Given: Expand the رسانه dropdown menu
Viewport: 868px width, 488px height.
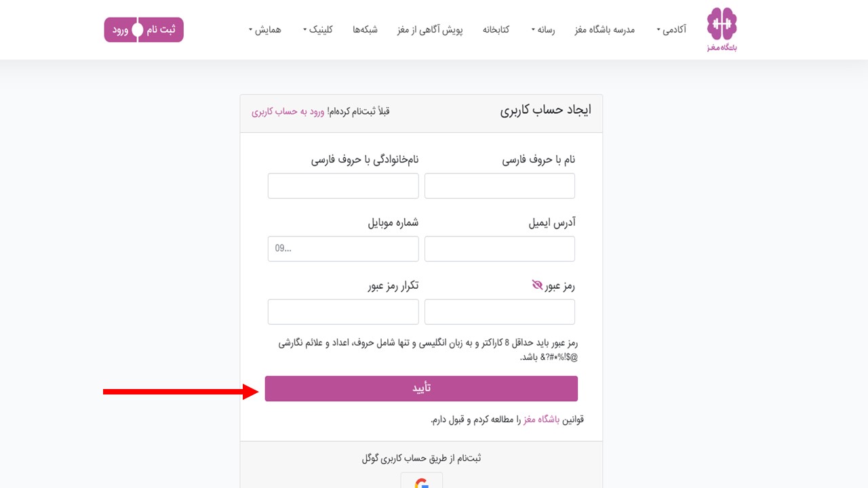Looking at the screenshot, I should [x=542, y=30].
